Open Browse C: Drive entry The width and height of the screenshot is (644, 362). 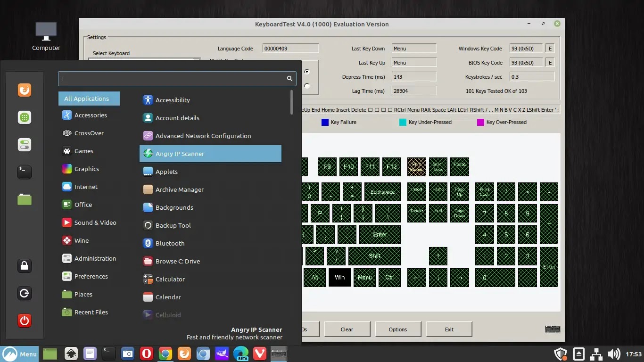(210, 261)
